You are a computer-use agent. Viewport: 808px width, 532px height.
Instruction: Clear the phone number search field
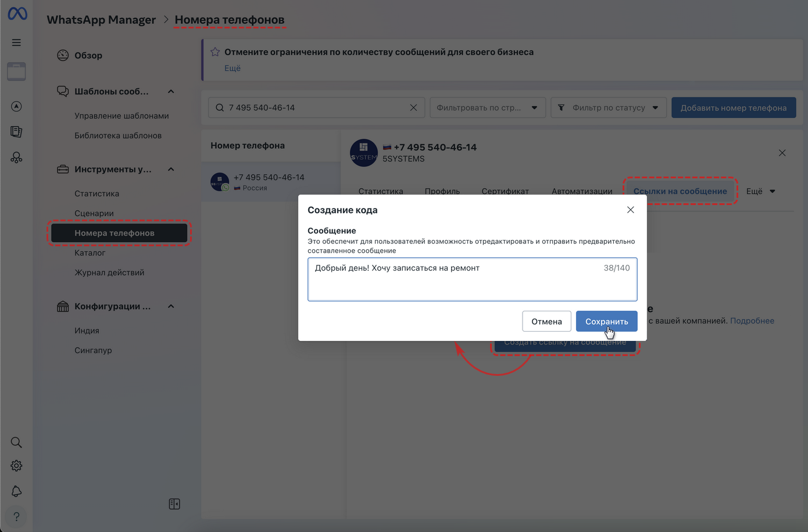[x=413, y=107]
